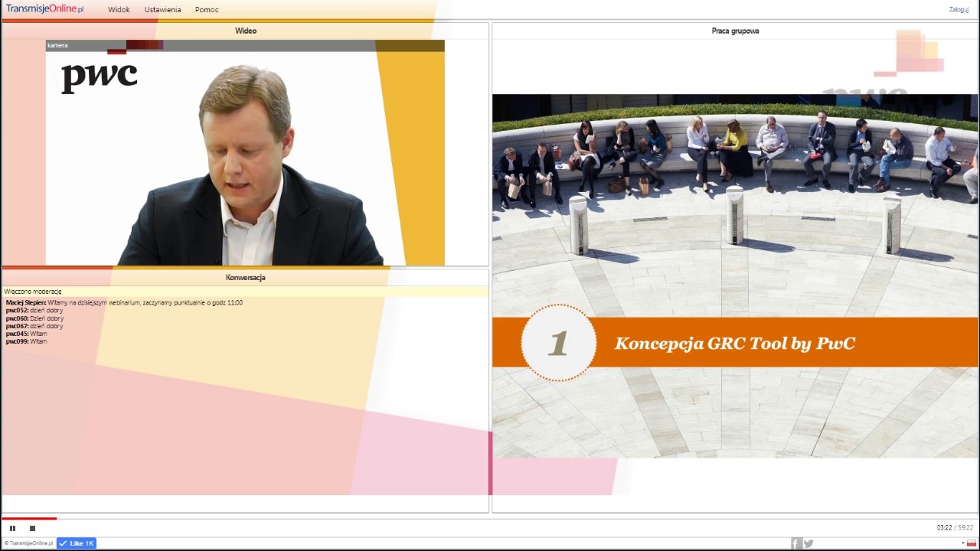
Task: Select the pwc067 chat message
Action: [x=34, y=326]
